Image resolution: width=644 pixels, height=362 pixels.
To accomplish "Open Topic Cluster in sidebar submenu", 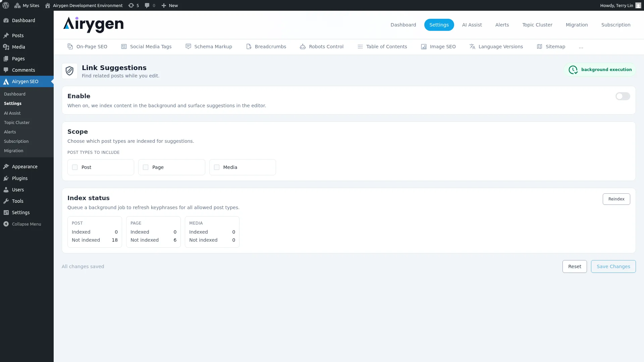I will (x=17, y=123).
